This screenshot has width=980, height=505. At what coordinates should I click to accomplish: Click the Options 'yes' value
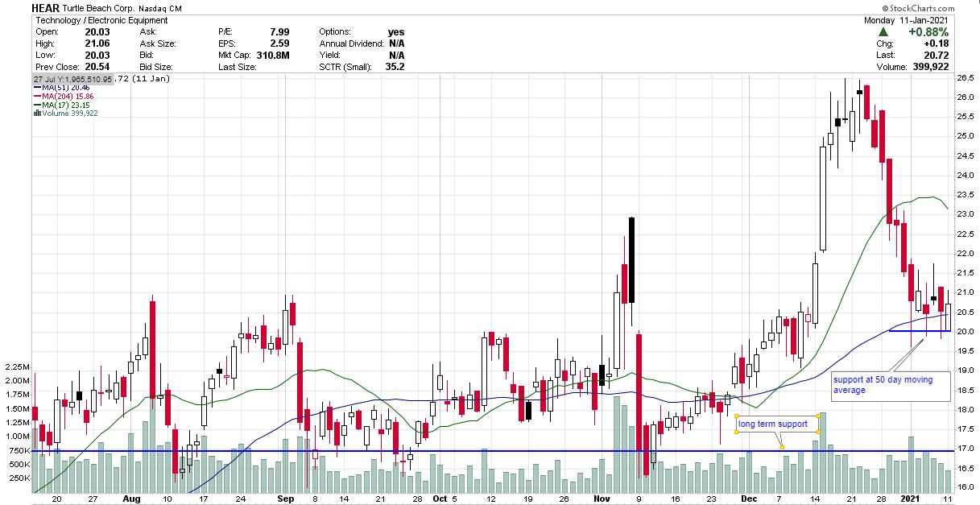pyautogui.click(x=395, y=31)
